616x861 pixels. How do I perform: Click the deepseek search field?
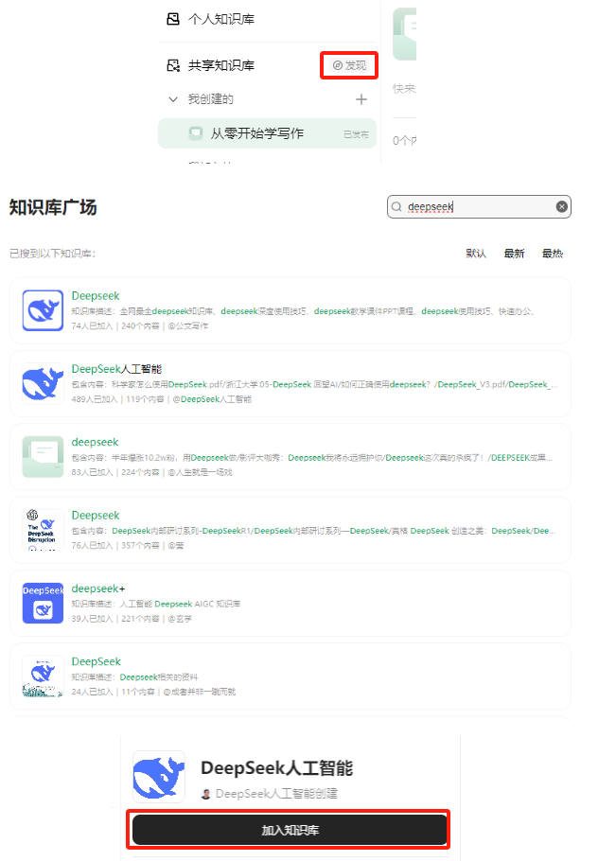479,206
